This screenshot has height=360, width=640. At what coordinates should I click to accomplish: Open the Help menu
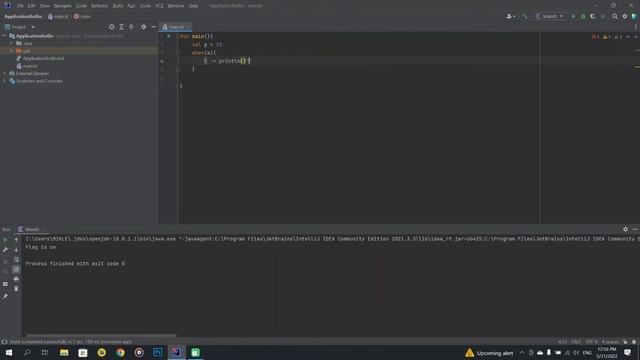point(193,6)
